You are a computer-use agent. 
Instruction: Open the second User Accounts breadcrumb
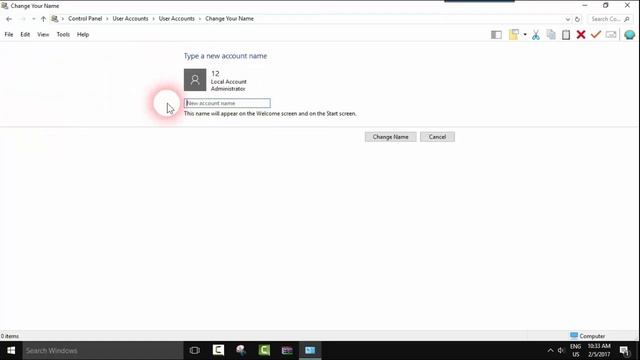pos(177,19)
